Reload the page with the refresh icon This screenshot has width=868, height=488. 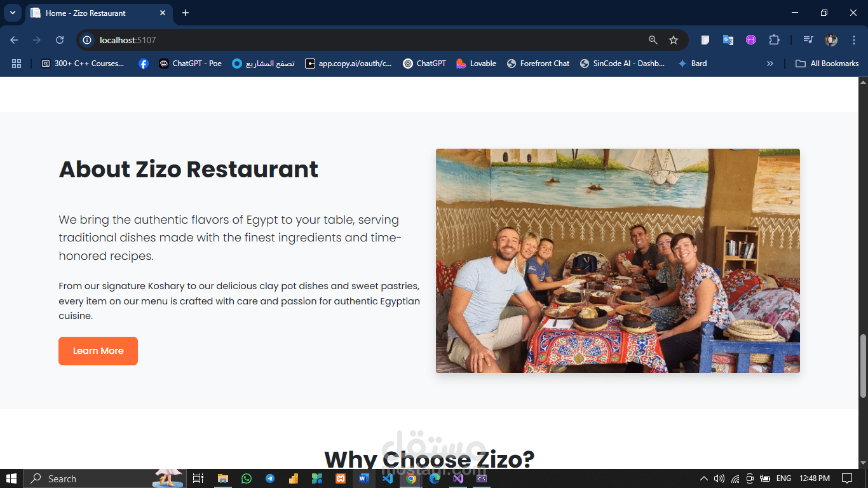(60, 40)
